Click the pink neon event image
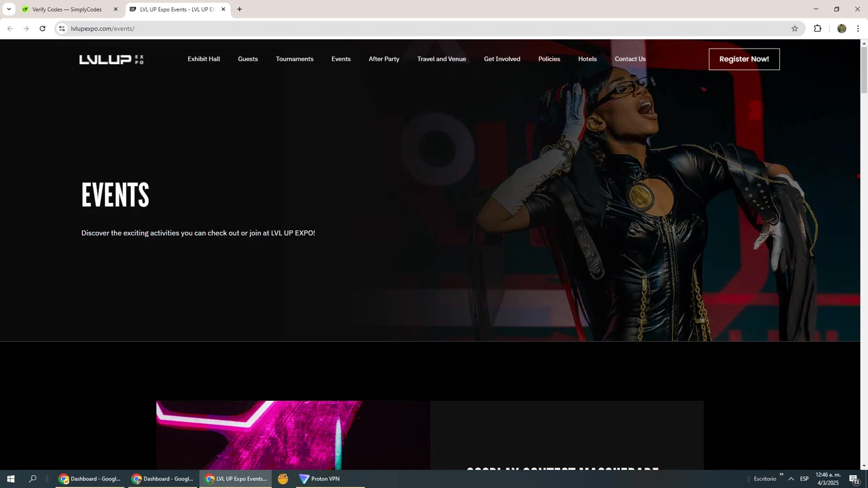This screenshot has width=868, height=488. point(293,435)
